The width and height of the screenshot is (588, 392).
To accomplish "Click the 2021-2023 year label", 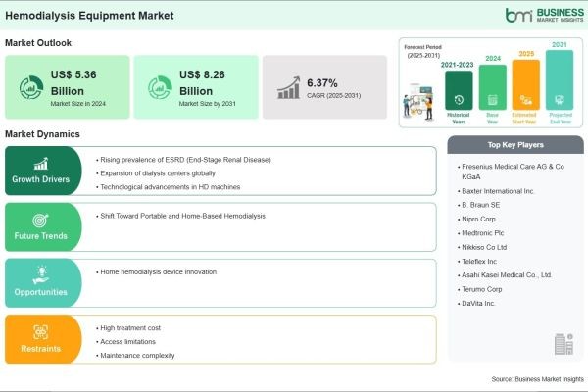I will [x=457, y=65].
